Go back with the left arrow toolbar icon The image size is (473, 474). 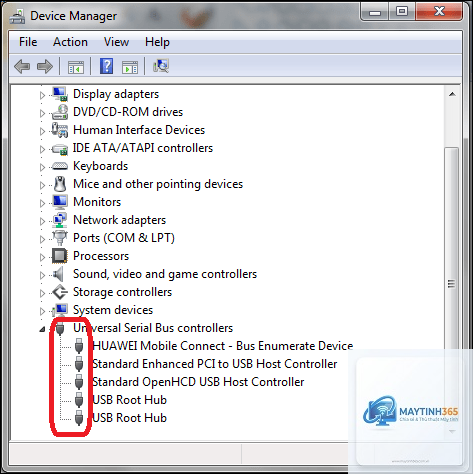[x=22, y=66]
